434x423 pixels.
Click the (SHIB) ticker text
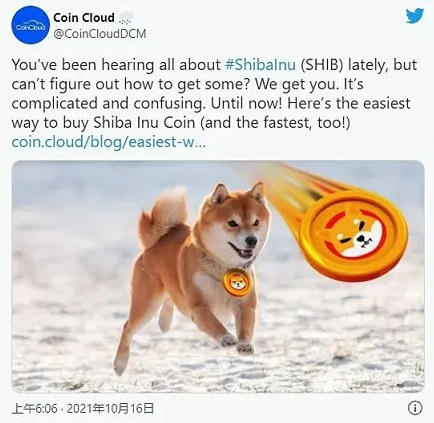point(322,65)
